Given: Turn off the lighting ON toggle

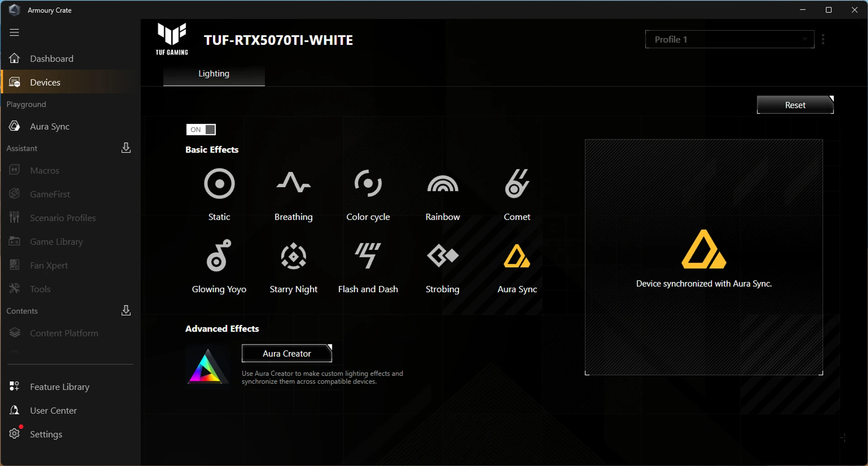Looking at the screenshot, I should click(201, 129).
